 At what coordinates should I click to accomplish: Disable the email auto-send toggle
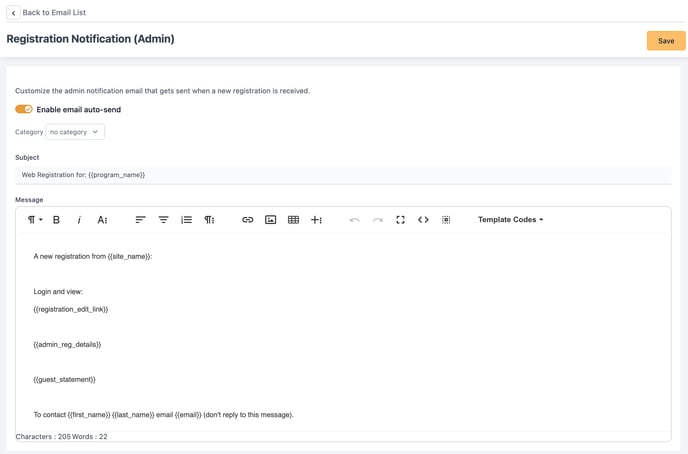click(24, 109)
